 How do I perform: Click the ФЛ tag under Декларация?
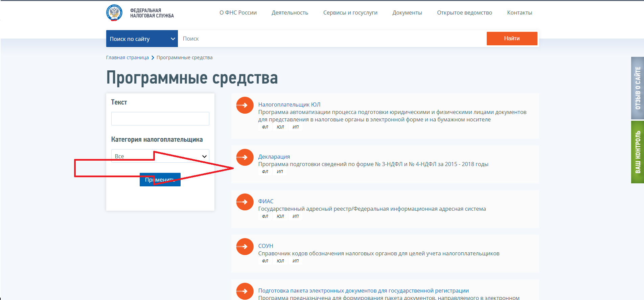pyautogui.click(x=265, y=172)
